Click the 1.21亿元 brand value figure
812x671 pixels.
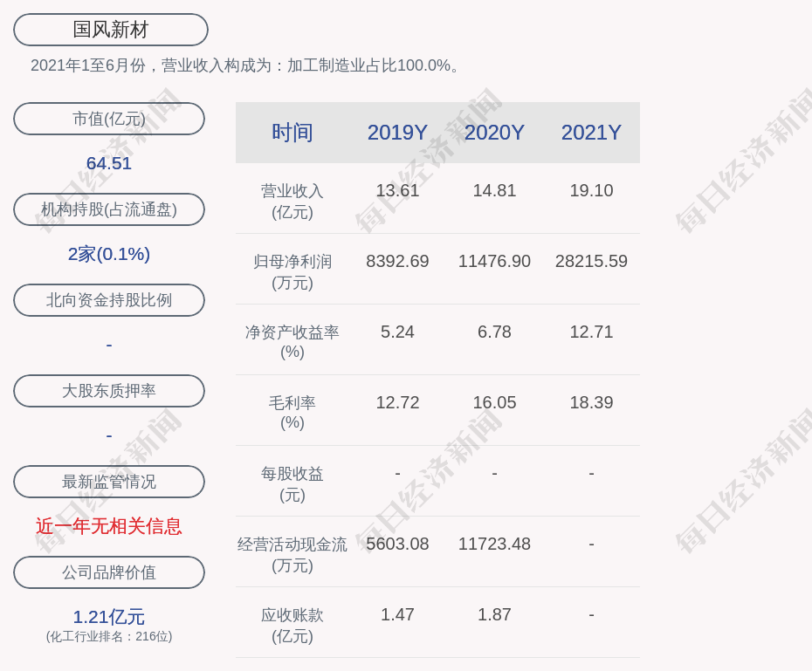tap(109, 617)
